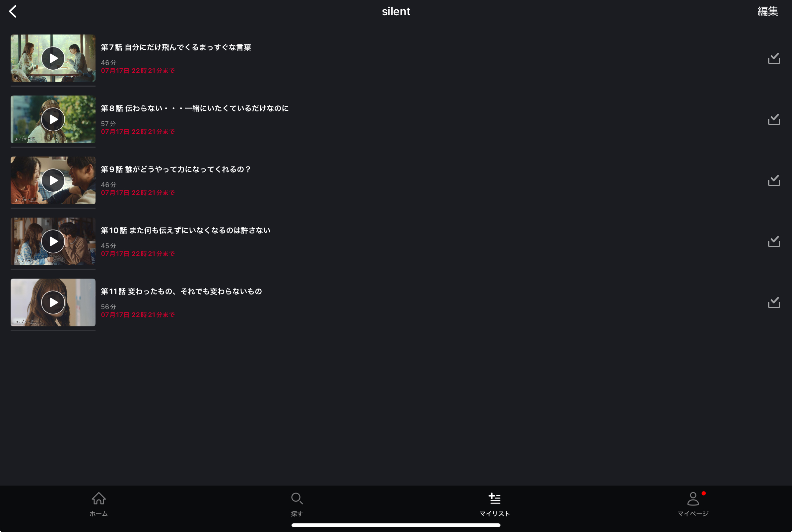Tap the download-complete icon for 第7話

point(774,58)
